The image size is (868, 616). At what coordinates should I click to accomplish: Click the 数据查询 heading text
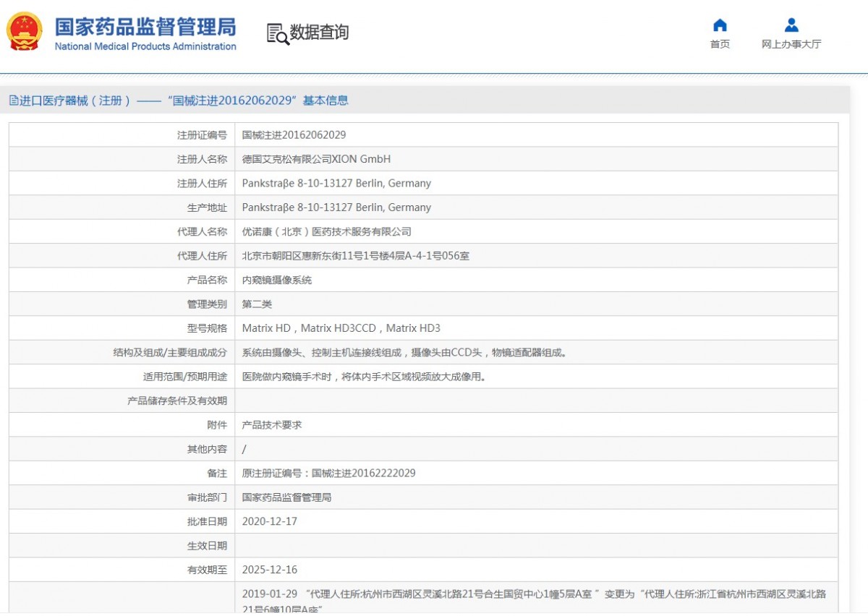point(319,32)
